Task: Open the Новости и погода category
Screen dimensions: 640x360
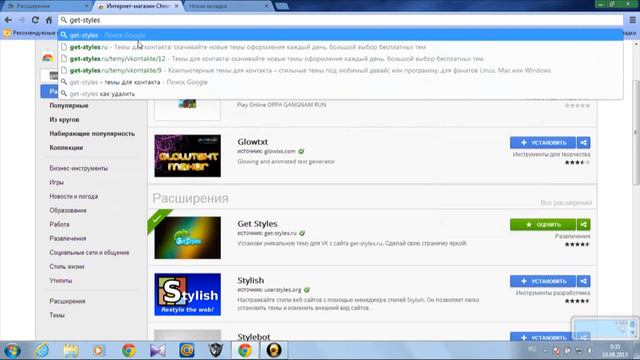Action: (x=73, y=196)
